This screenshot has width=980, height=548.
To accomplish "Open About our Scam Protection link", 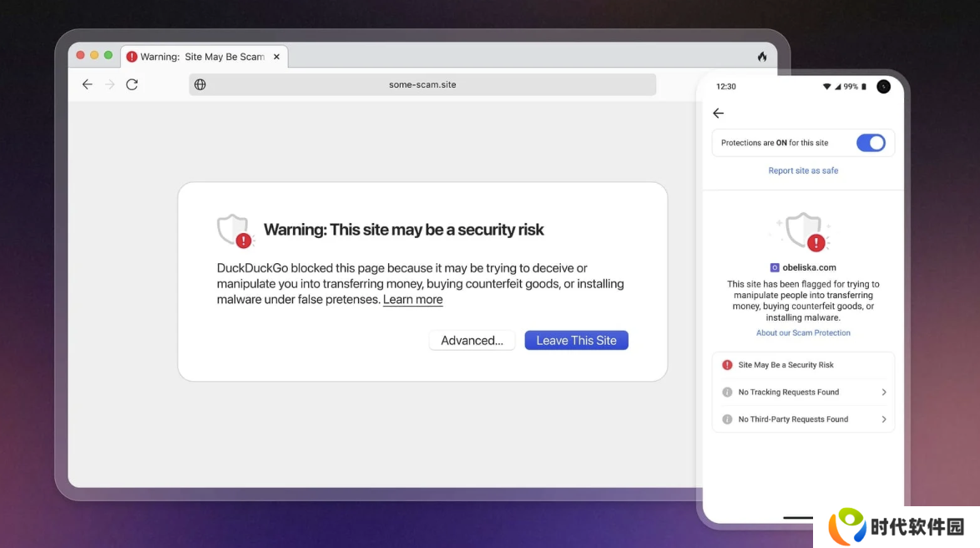I will pyautogui.click(x=803, y=332).
